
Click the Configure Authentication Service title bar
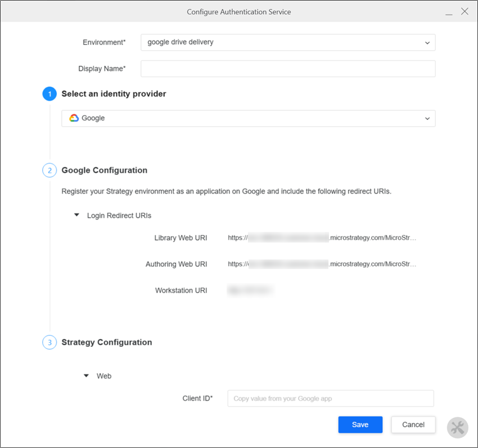point(238,11)
